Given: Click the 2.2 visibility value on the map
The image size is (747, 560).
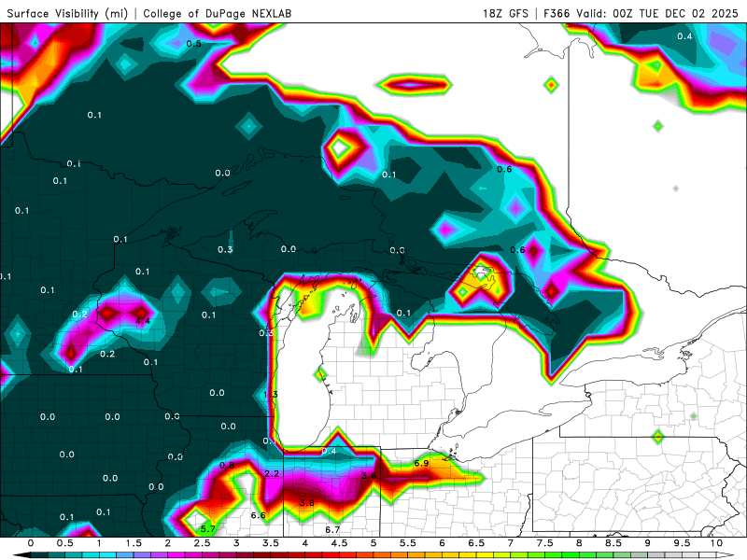Looking at the screenshot, I should 272,473.
